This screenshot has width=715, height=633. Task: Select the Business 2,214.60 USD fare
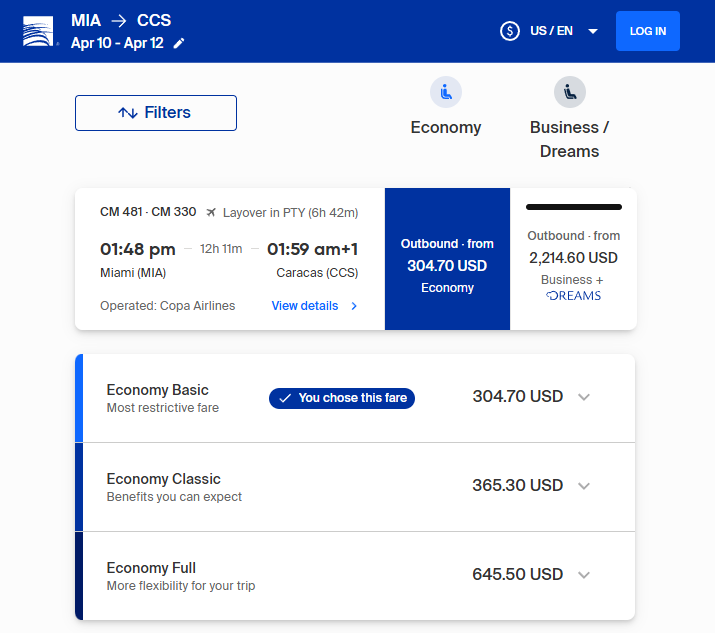coord(573,259)
